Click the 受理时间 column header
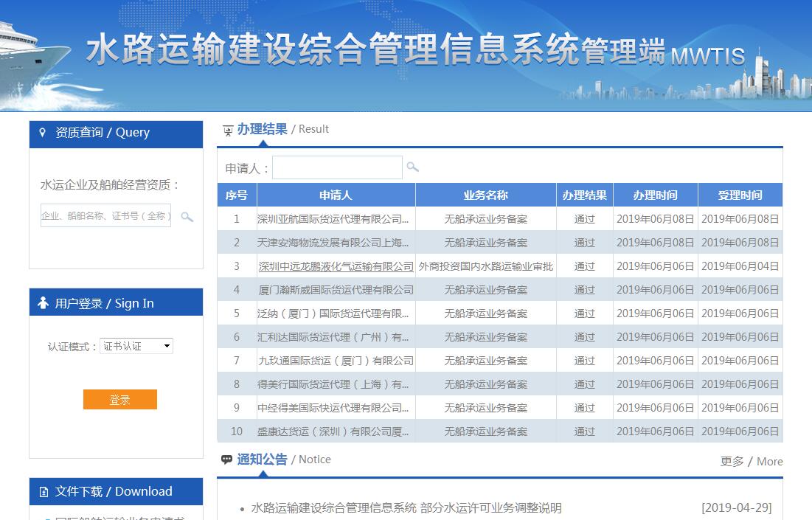 click(x=740, y=195)
